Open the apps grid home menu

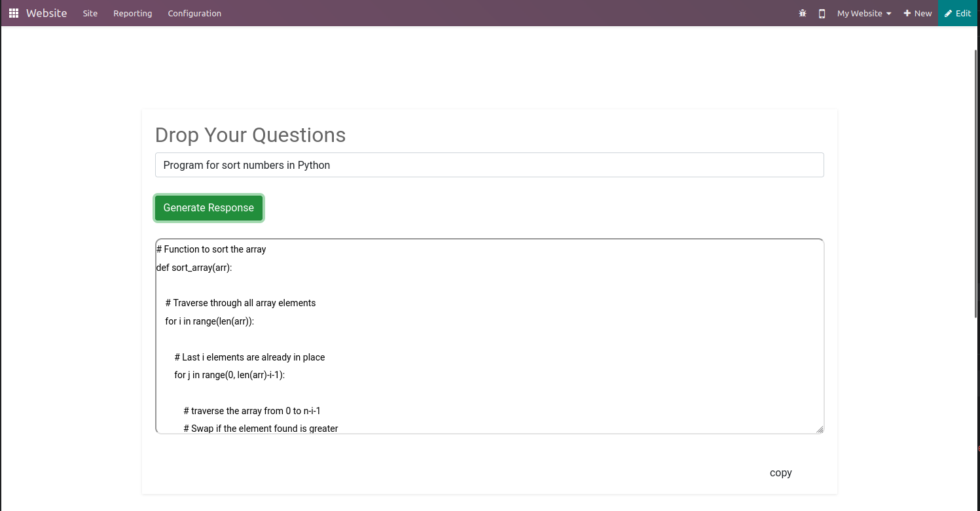(x=14, y=13)
